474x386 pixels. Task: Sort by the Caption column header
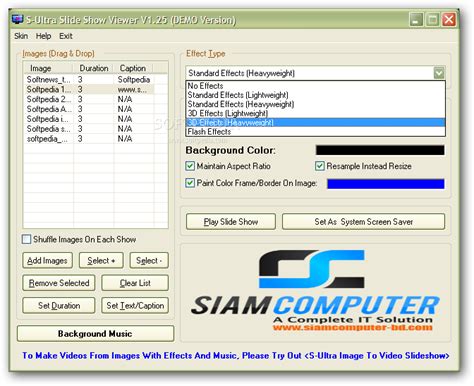coord(133,68)
